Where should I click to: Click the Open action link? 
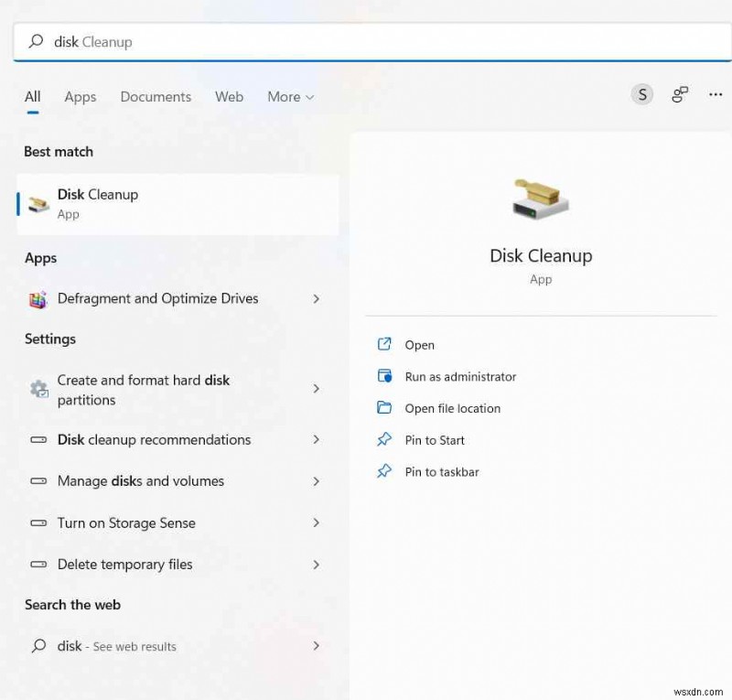(x=419, y=344)
